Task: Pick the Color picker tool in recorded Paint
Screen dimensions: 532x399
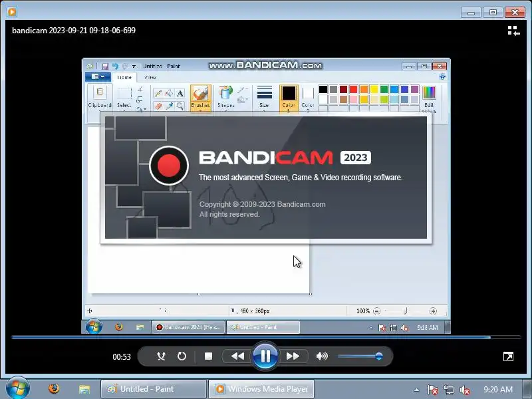Action: coord(169,106)
